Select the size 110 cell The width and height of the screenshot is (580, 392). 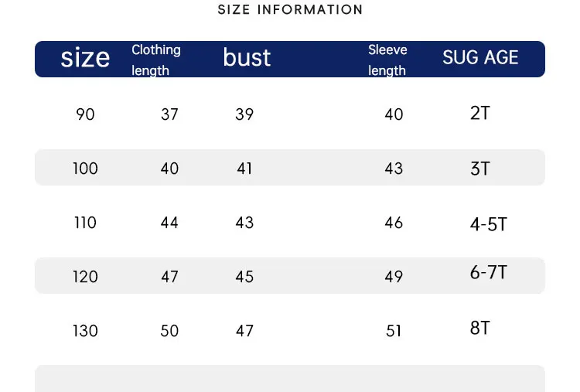[x=85, y=223]
